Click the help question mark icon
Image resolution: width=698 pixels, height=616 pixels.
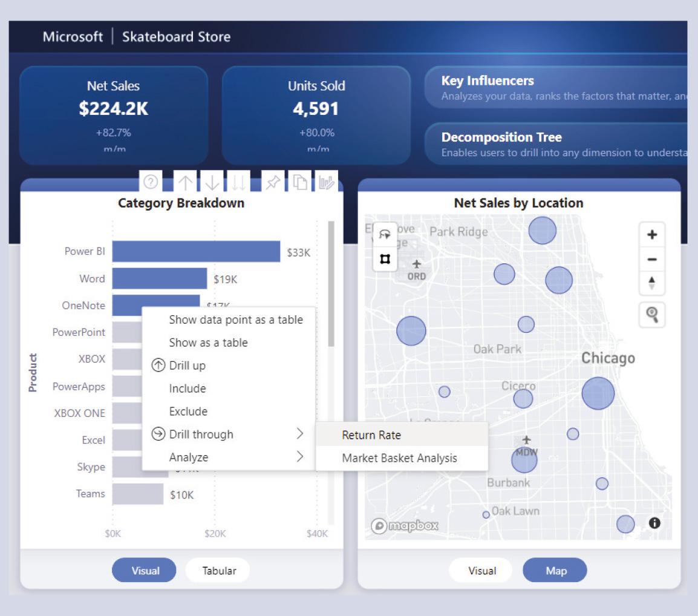[151, 182]
